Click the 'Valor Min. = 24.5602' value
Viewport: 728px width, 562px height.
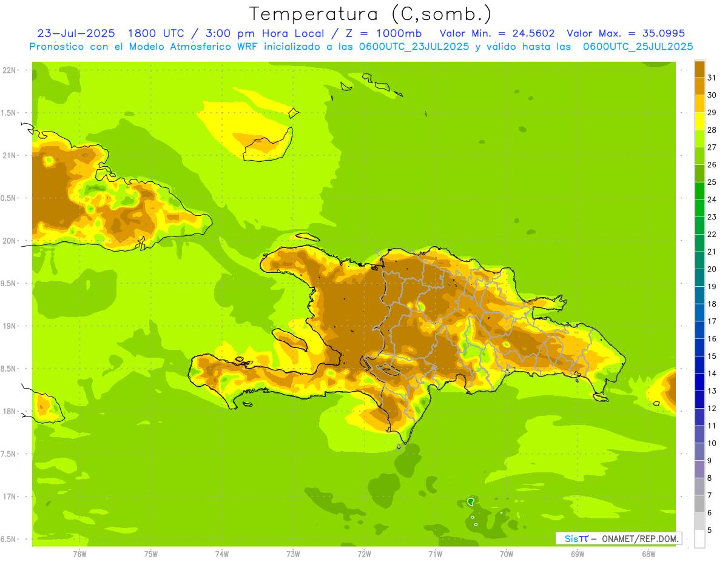click(x=497, y=33)
